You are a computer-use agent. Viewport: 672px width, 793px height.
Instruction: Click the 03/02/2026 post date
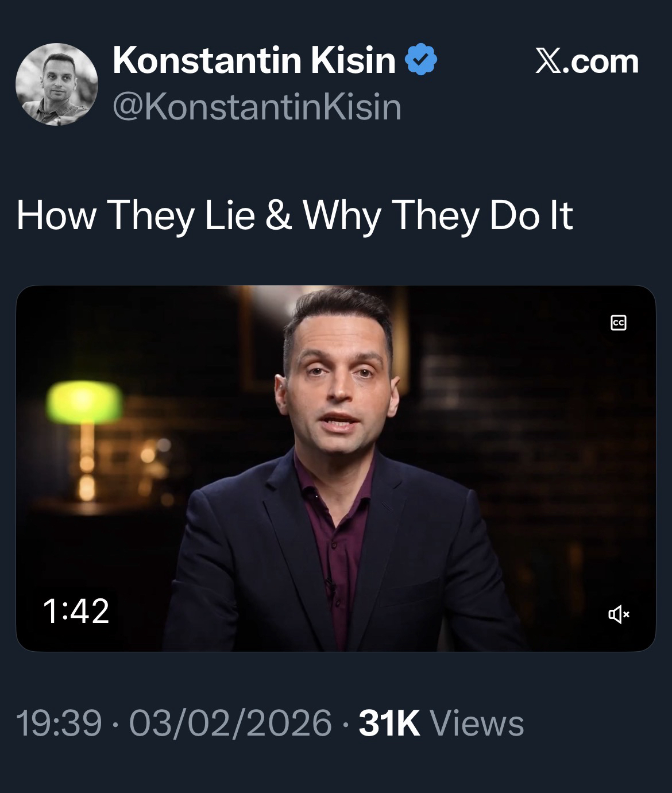click(231, 723)
